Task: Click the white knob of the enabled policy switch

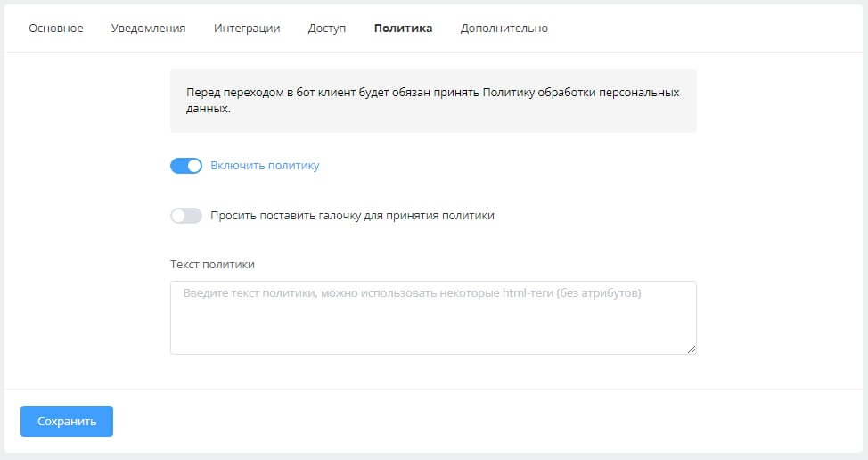Action: (x=194, y=166)
